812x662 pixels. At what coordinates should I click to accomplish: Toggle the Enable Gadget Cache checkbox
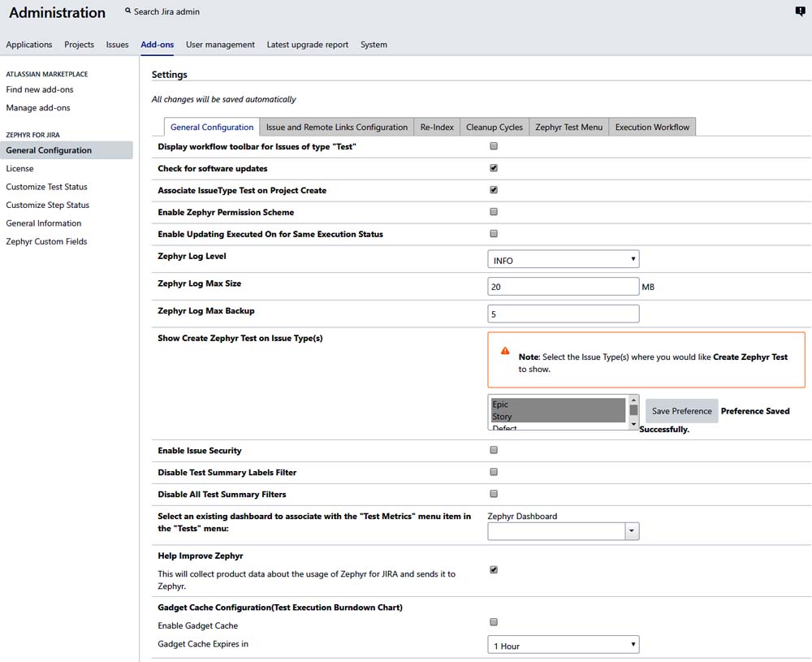tap(494, 622)
